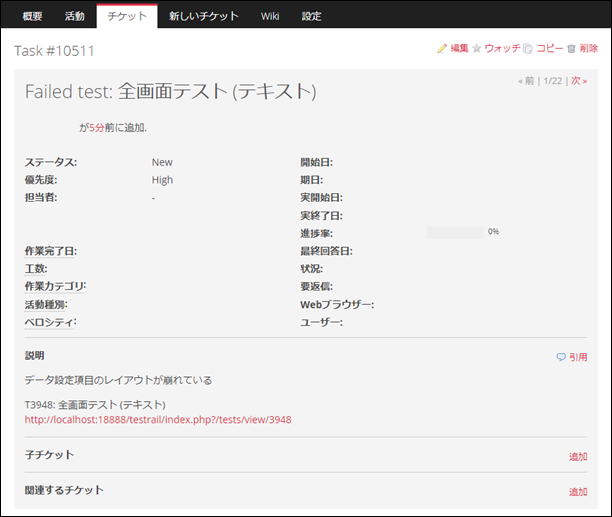
Task: Click the 進捗率 progress bar
Action: [x=455, y=232]
